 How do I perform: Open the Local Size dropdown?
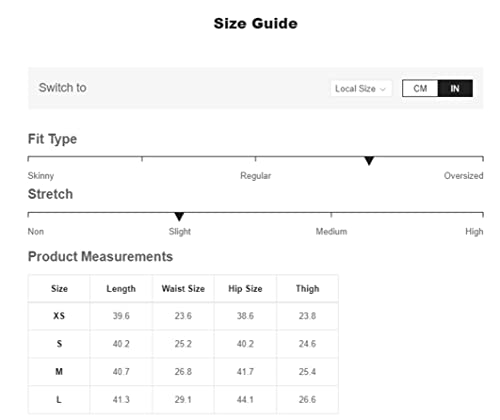click(361, 89)
